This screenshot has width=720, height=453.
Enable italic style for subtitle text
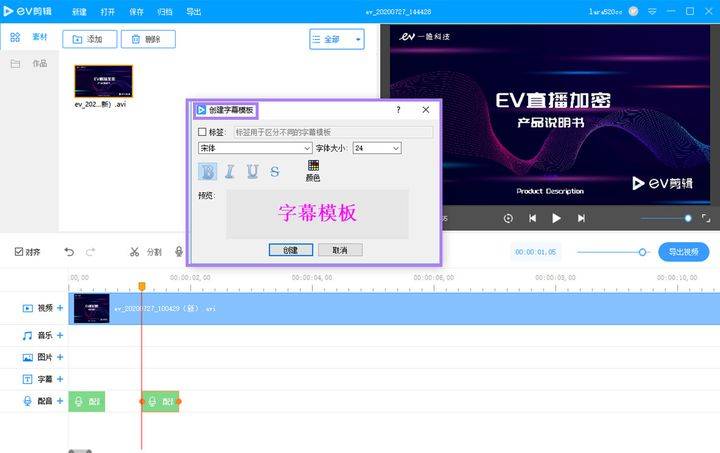pos(230,171)
